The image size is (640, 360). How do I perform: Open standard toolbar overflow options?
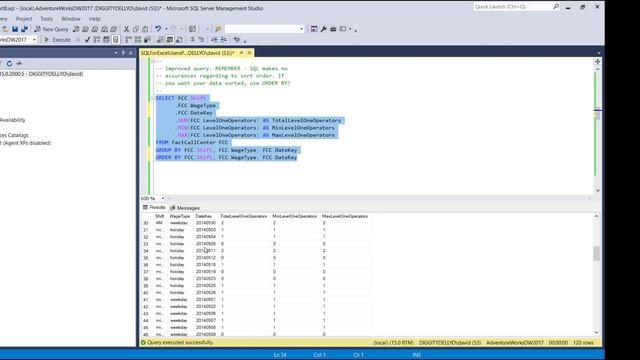[356, 30]
